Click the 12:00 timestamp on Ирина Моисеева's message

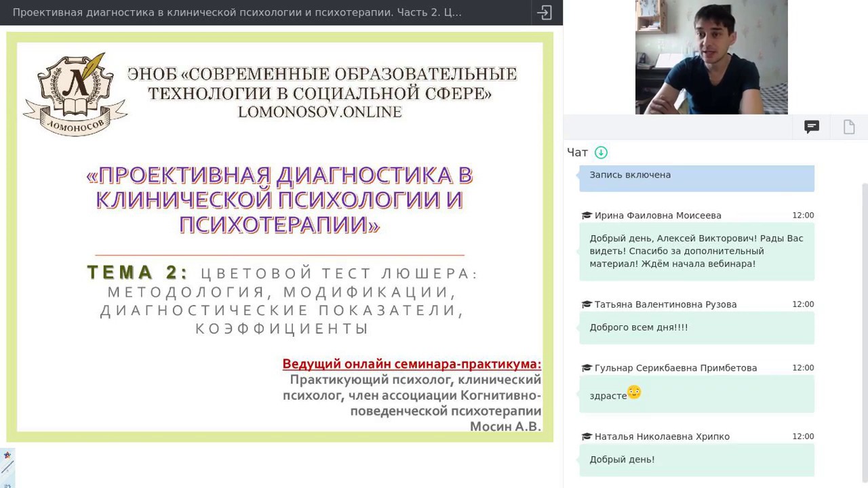coord(803,216)
